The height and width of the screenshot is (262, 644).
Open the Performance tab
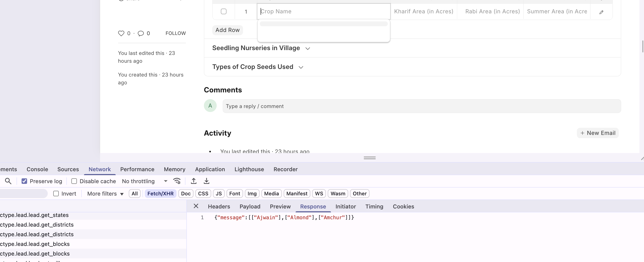137,169
